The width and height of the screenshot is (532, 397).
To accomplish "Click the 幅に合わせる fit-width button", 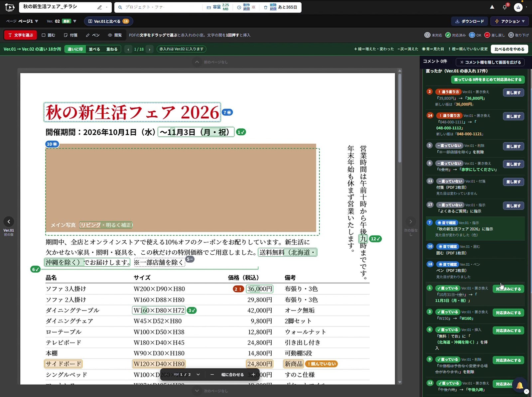I will click(232, 374).
